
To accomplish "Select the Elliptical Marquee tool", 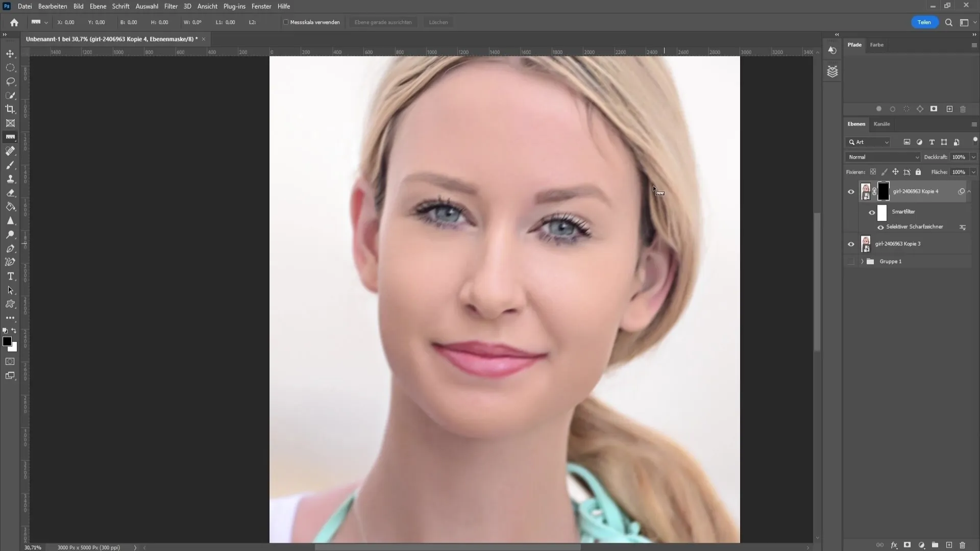I will [10, 67].
